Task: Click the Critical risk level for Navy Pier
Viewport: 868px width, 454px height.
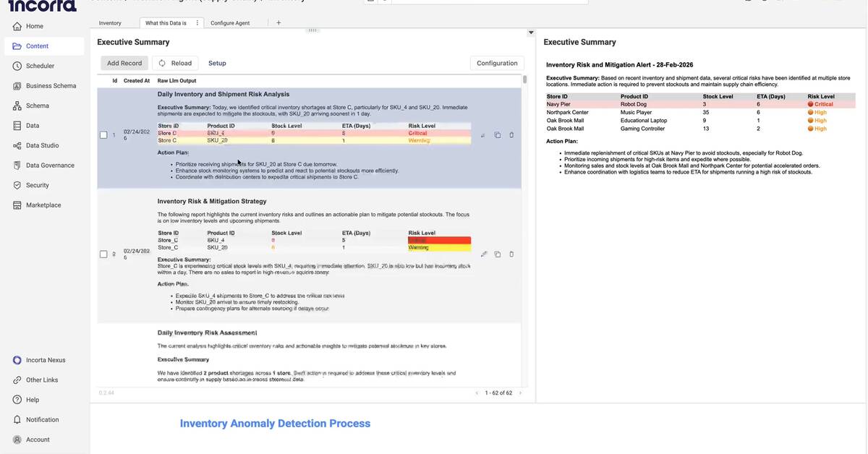Action: 820,104
